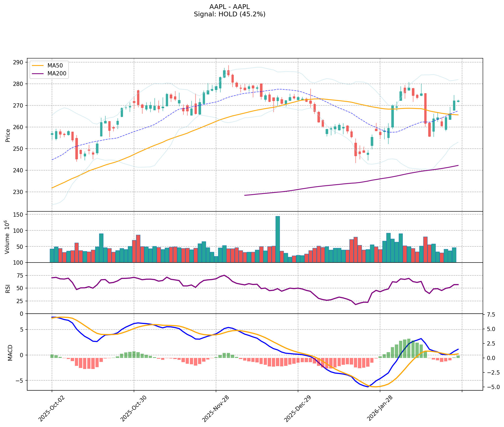Click the MA200 purple line legend swatch

pos(38,74)
